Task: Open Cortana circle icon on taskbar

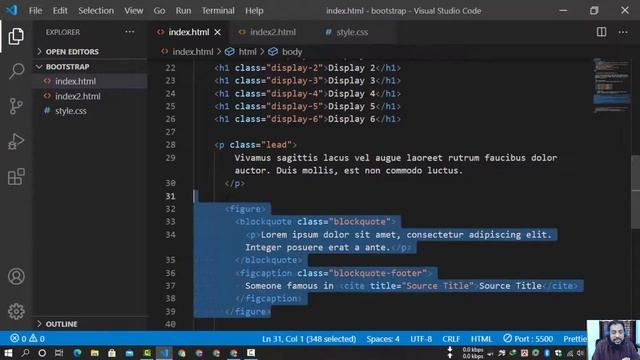Action: click(x=42, y=353)
